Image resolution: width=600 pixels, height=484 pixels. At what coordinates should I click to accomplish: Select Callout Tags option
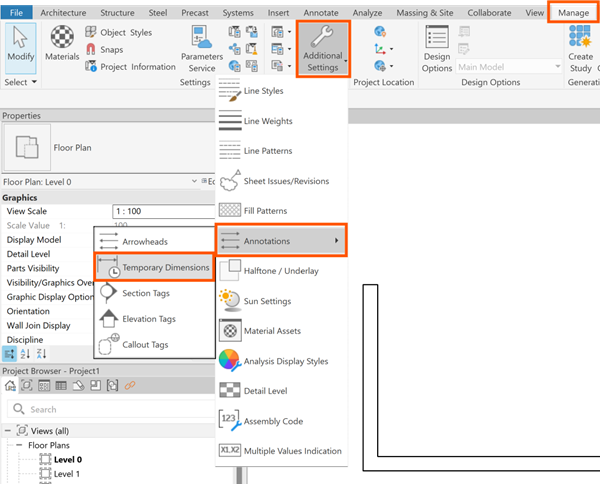pyautogui.click(x=154, y=344)
